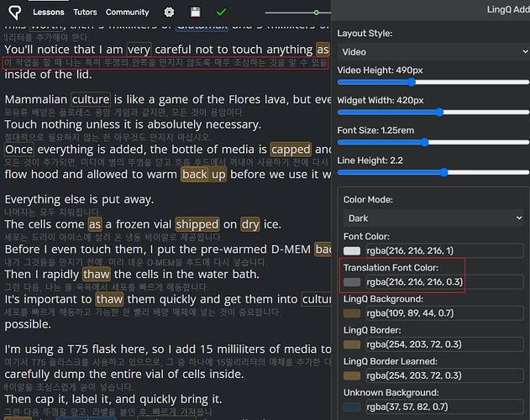Open the LingQ Border color swatch
The height and width of the screenshot is (420, 530).
[x=352, y=344]
